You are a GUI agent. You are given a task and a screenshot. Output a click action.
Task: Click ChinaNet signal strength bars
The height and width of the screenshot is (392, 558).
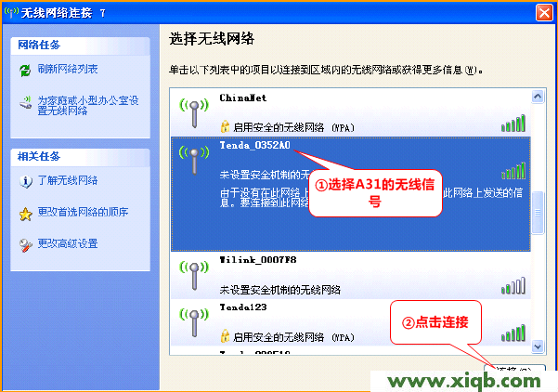(513, 123)
